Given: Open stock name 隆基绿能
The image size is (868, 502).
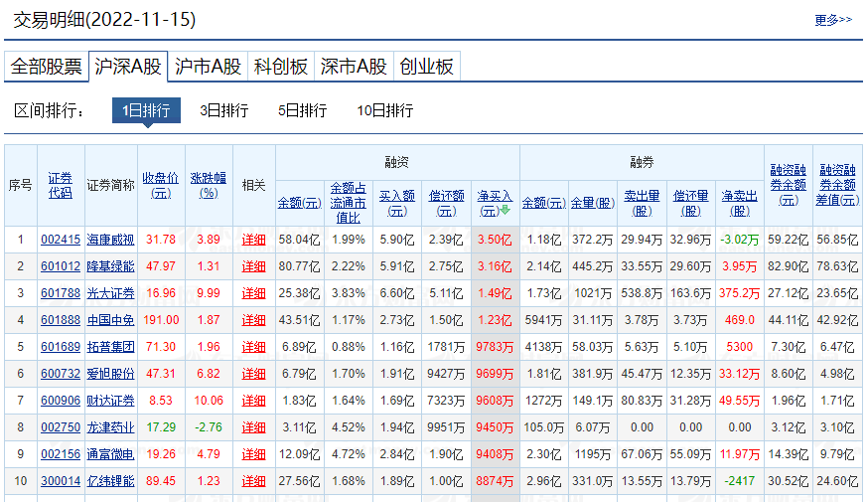Looking at the screenshot, I should 110,266.
